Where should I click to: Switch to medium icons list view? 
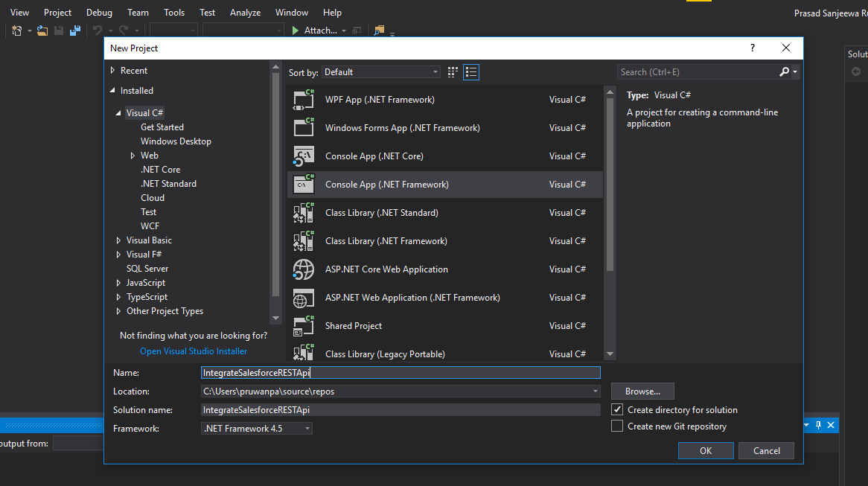pos(470,72)
